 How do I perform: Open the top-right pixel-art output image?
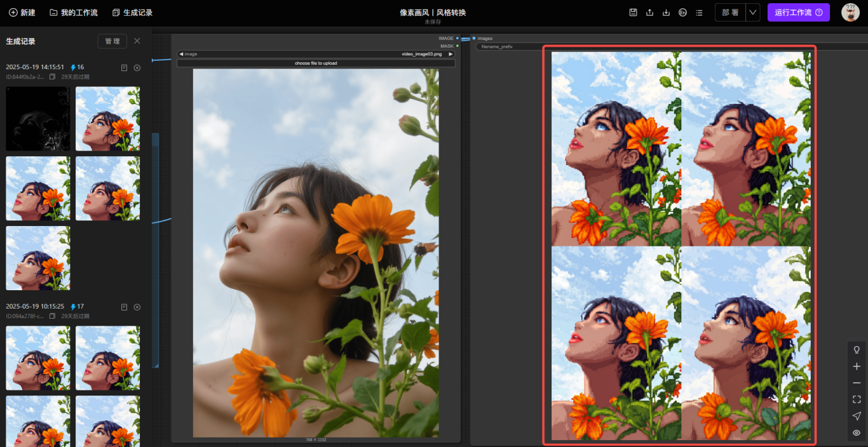[746, 149]
